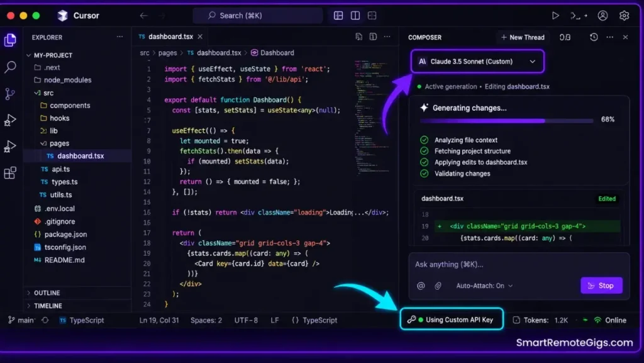Click the generating changes progress bar
Screen dimensions: 644x363
click(x=506, y=121)
